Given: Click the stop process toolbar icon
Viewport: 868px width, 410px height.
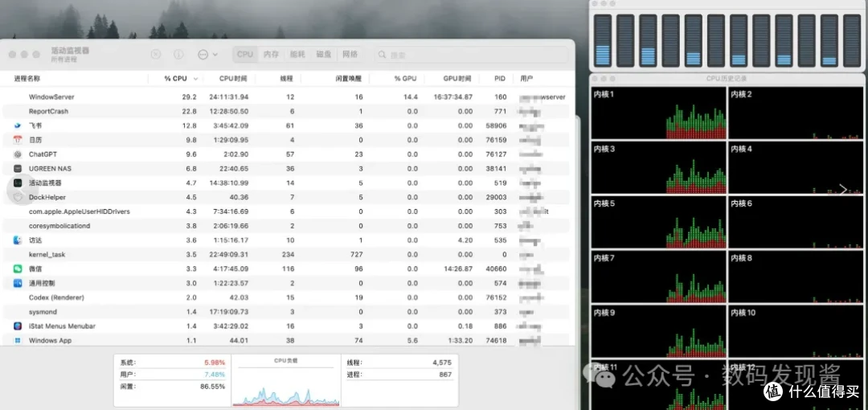Looking at the screenshot, I should (156, 55).
